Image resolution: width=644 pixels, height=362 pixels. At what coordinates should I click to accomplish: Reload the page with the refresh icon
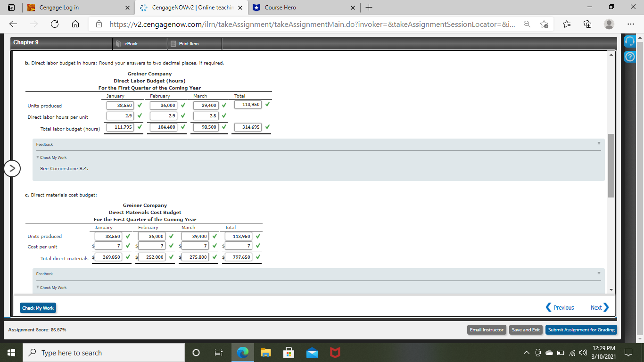click(x=54, y=24)
